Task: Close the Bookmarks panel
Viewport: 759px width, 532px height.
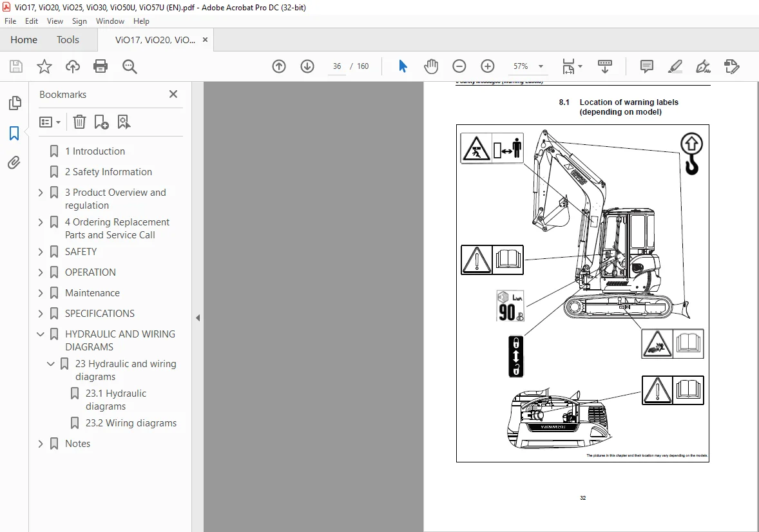Action: coord(173,95)
